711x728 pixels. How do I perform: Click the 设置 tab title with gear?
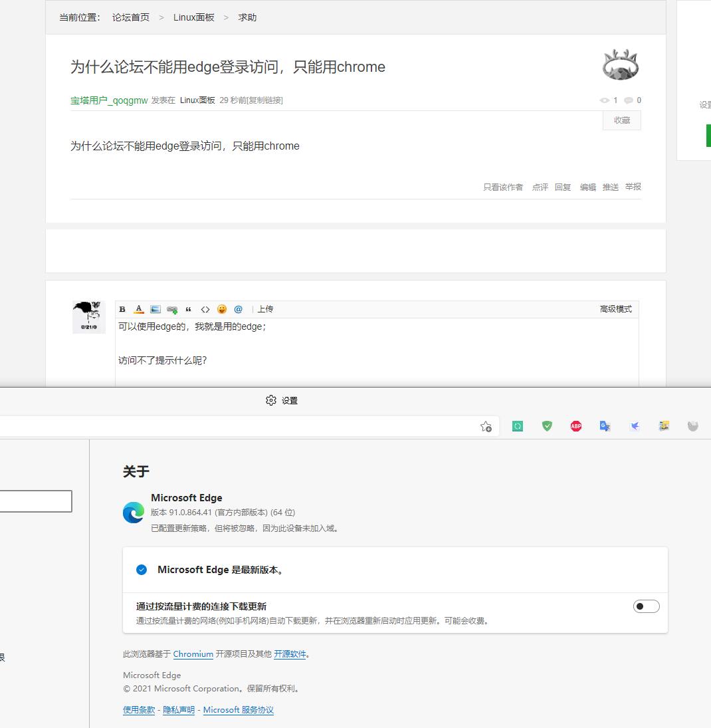click(282, 401)
